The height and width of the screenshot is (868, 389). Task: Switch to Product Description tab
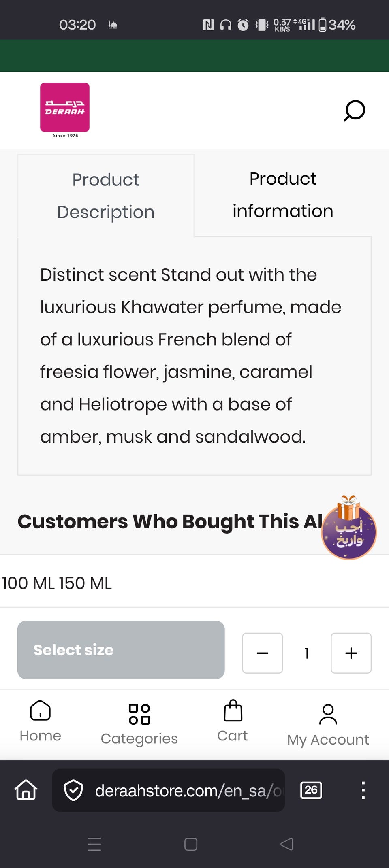[x=106, y=196]
